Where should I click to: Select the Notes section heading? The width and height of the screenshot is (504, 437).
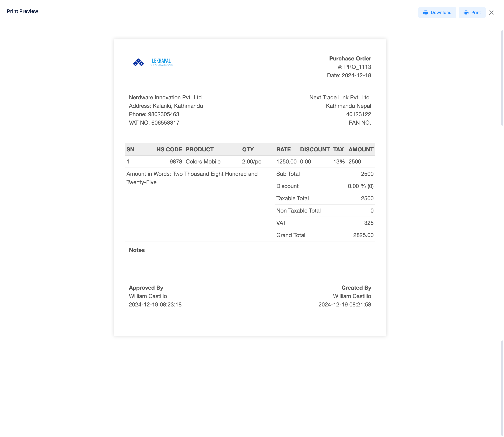pos(137,250)
